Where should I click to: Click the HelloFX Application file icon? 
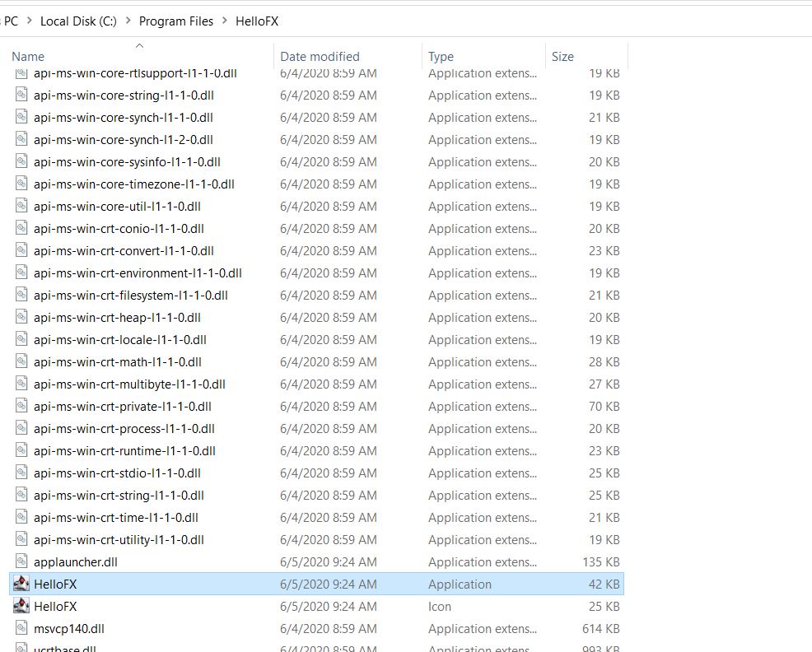[21, 584]
